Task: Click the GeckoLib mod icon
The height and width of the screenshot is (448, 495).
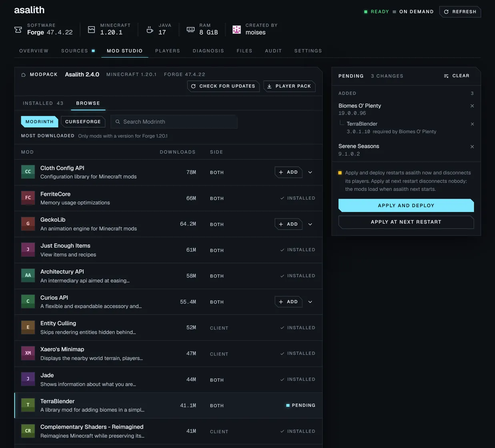Action: (28, 224)
